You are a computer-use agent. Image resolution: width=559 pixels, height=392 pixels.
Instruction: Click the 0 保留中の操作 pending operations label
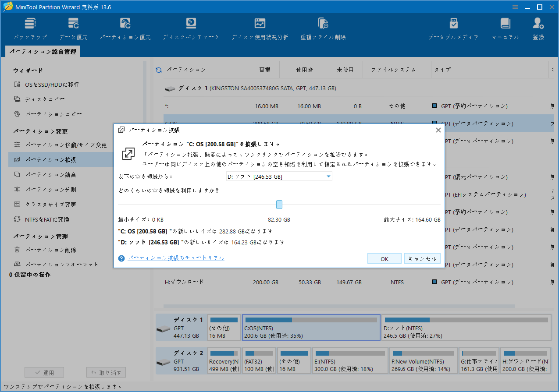pyautogui.click(x=30, y=275)
